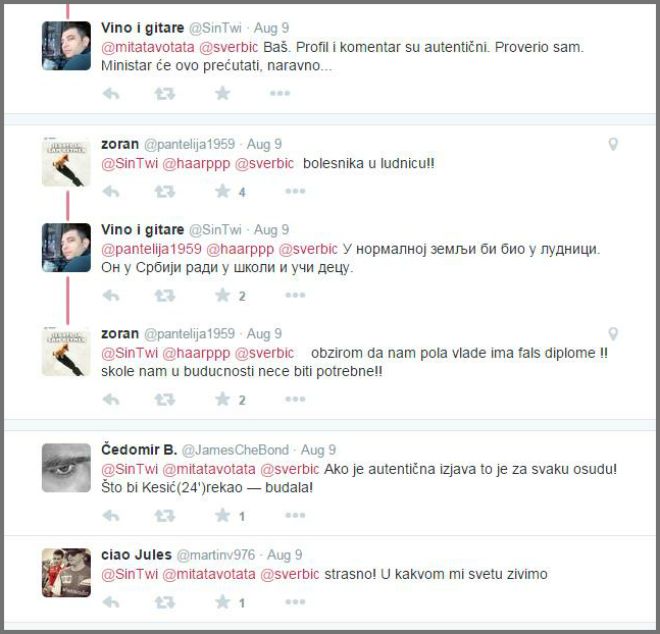Retweet zoran's 'bolesnika u ludnicu' tweet
Image resolution: width=660 pixels, height=634 pixels.
tap(165, 192)
